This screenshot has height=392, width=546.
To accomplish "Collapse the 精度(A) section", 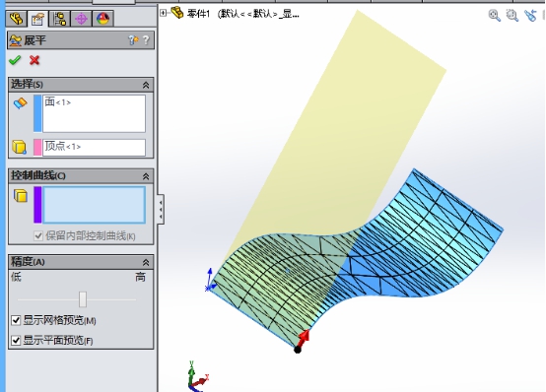I will pyautogui.click(x=146, y=262).
